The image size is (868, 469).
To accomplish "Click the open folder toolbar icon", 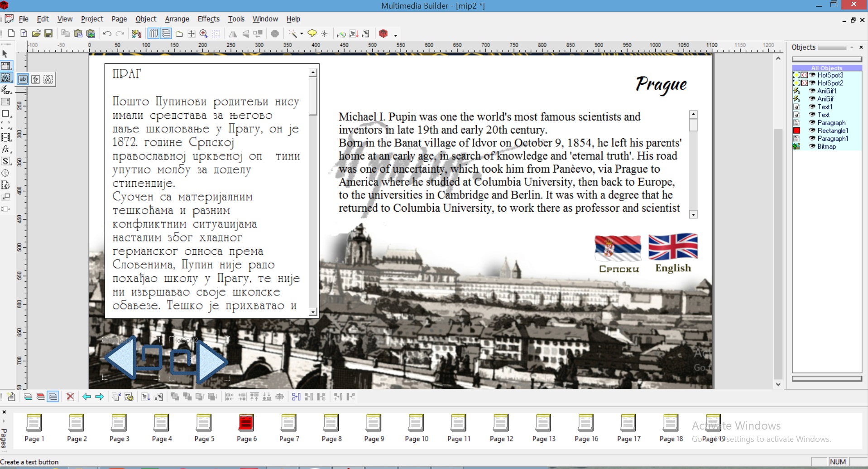I will tap(36, 34).
